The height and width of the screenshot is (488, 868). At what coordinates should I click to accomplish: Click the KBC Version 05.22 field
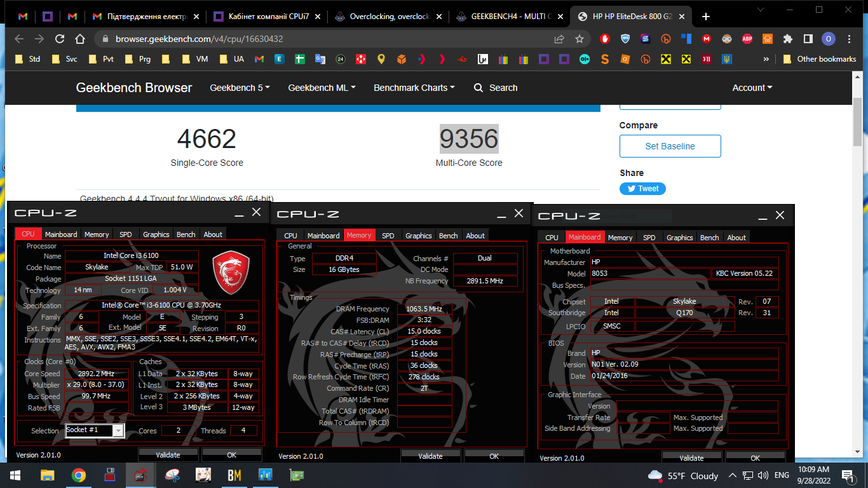pos(746,274)
